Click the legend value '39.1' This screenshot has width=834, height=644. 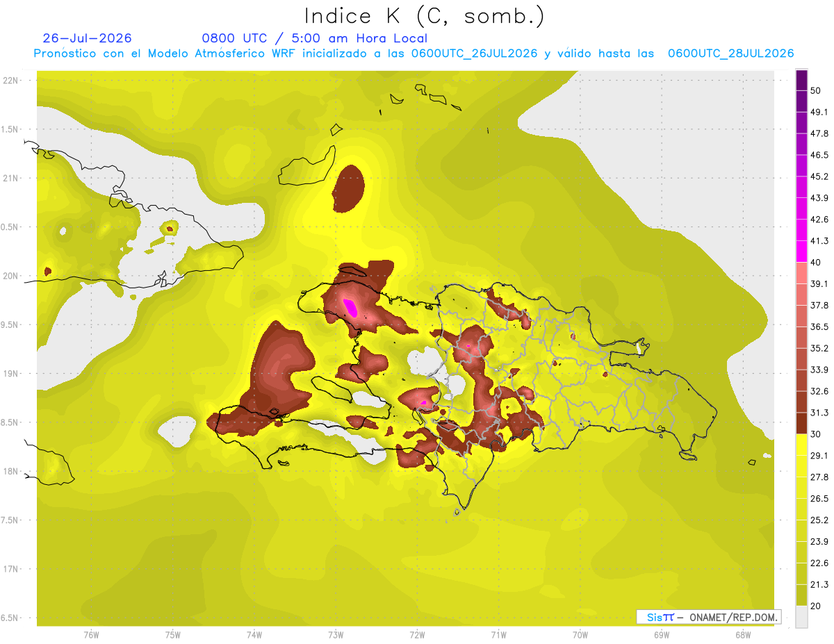[x=819, y=283]
